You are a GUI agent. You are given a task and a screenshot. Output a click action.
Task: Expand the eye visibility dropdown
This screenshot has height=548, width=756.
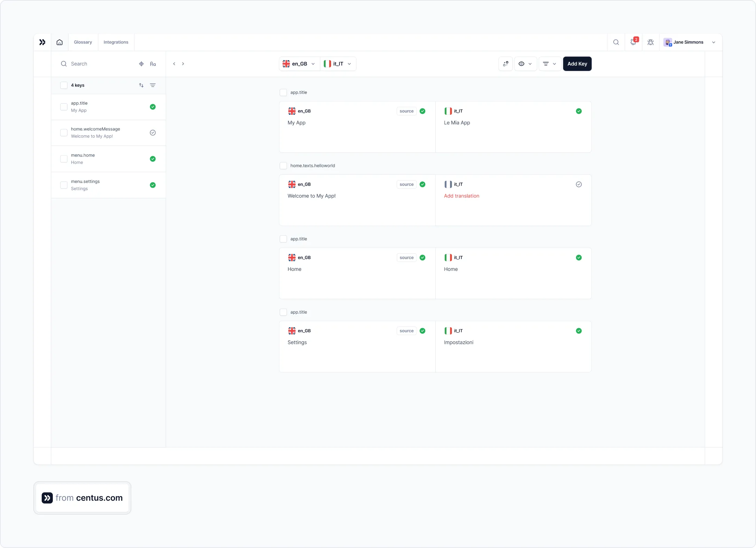coord(525,64)
